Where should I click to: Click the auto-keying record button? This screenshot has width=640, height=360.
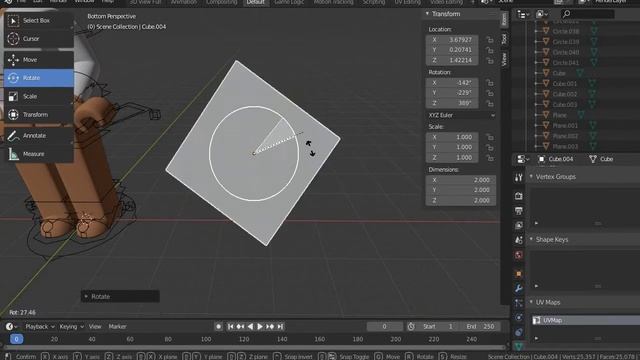[218, 327]
